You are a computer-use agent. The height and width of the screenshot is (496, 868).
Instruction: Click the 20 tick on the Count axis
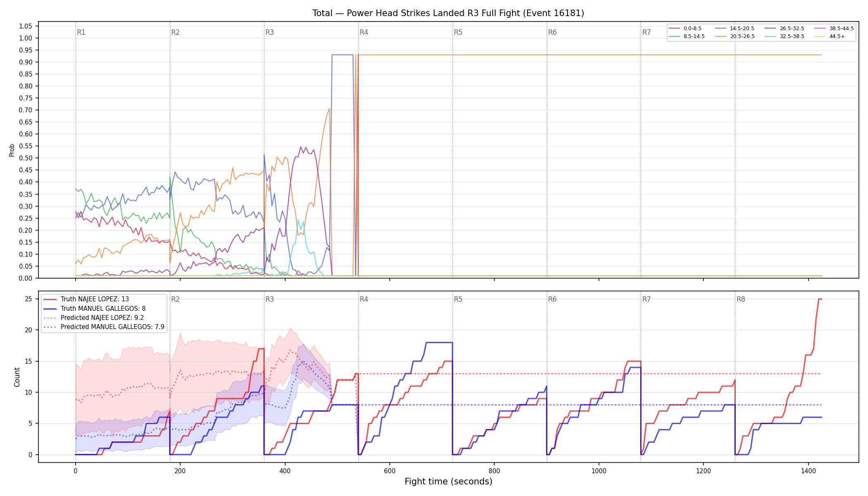[x=29, y=330]
